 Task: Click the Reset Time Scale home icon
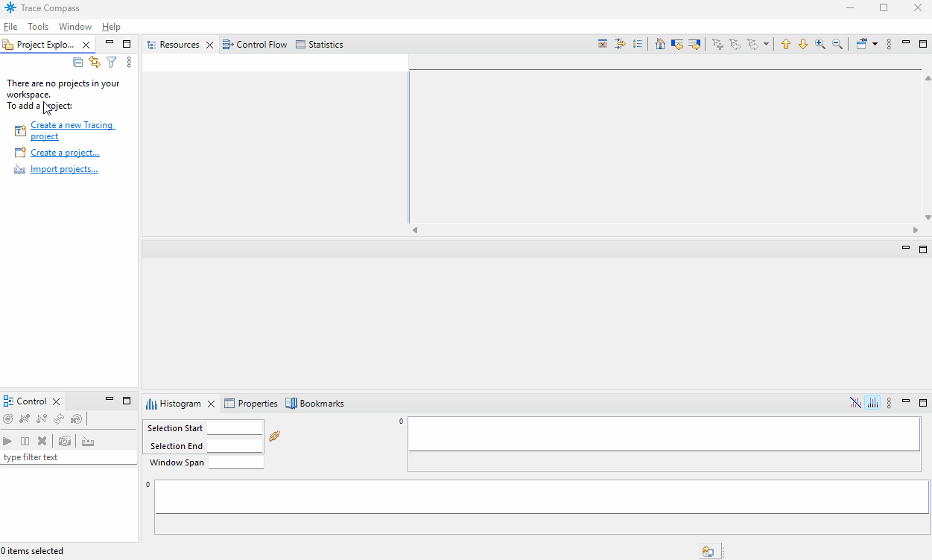click(660, 45)
